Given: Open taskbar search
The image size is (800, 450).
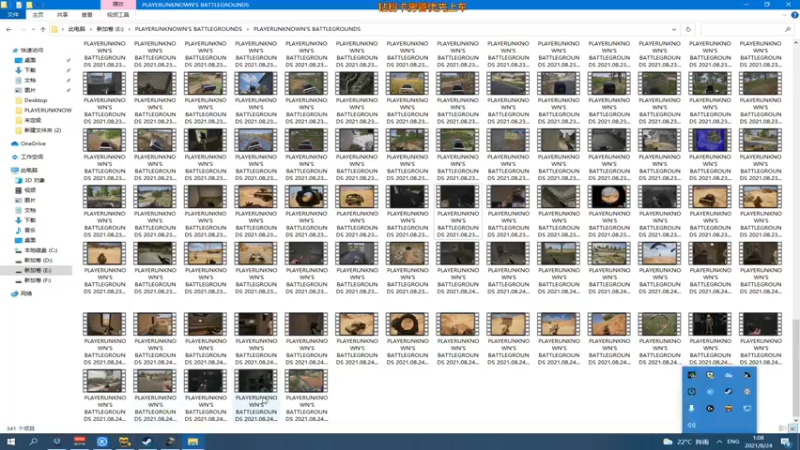Looking at the screenshot, I should click(34, 442).
